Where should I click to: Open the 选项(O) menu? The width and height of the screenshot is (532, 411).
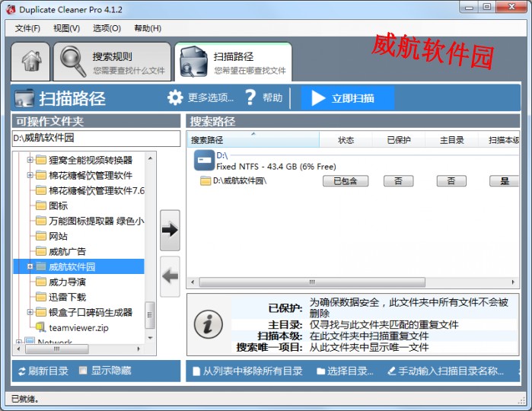(107, 28)
